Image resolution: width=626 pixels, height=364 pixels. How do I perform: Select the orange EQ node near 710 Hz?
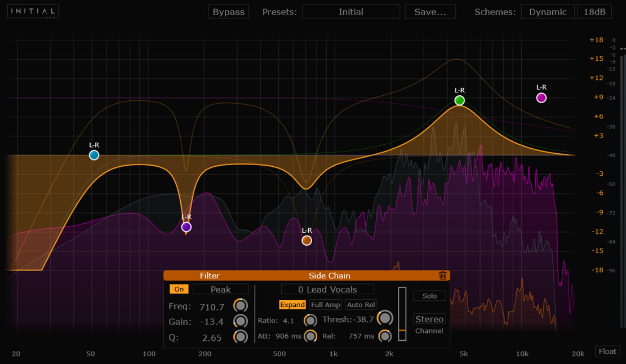(x=307, y=241)
